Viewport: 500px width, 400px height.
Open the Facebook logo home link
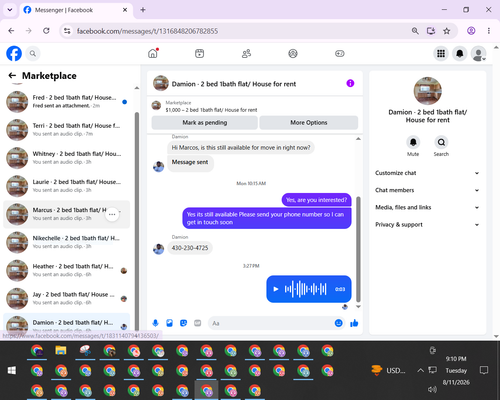click(14, 53)
